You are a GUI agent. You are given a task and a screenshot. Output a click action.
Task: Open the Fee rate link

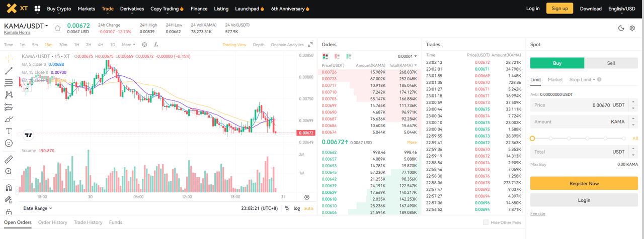point(537,213)
